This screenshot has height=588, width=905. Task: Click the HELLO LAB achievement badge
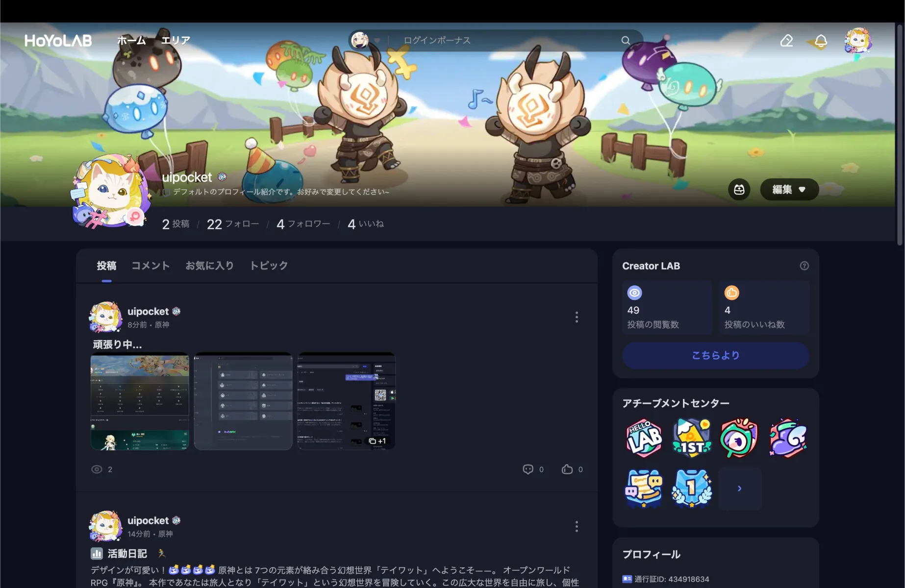643,438
